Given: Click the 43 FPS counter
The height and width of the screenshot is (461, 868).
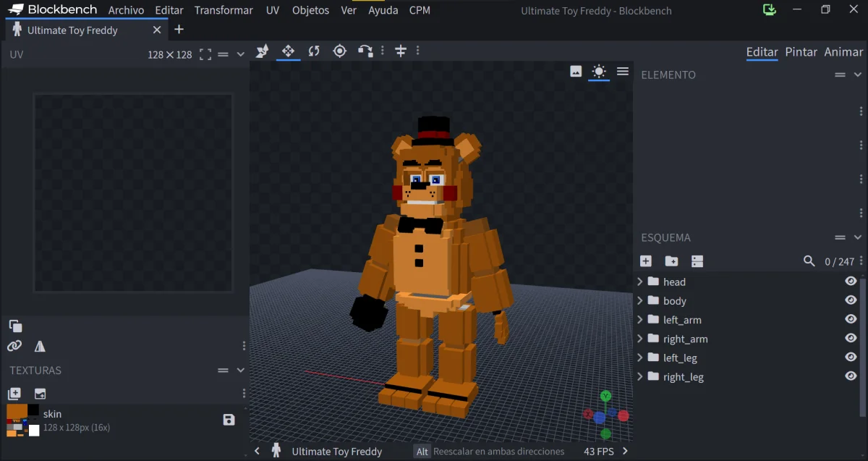Looking at the screenshot, I should click(x=599, y=451).
